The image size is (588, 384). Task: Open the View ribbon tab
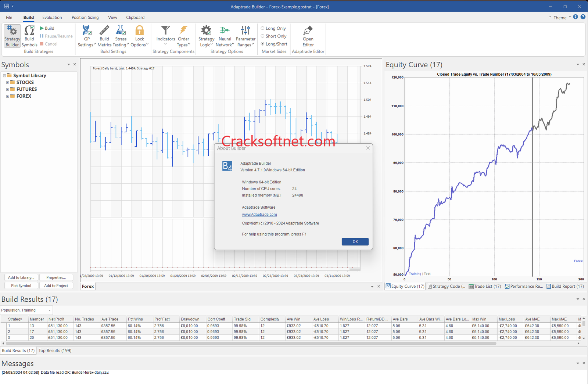pos(112,17)
